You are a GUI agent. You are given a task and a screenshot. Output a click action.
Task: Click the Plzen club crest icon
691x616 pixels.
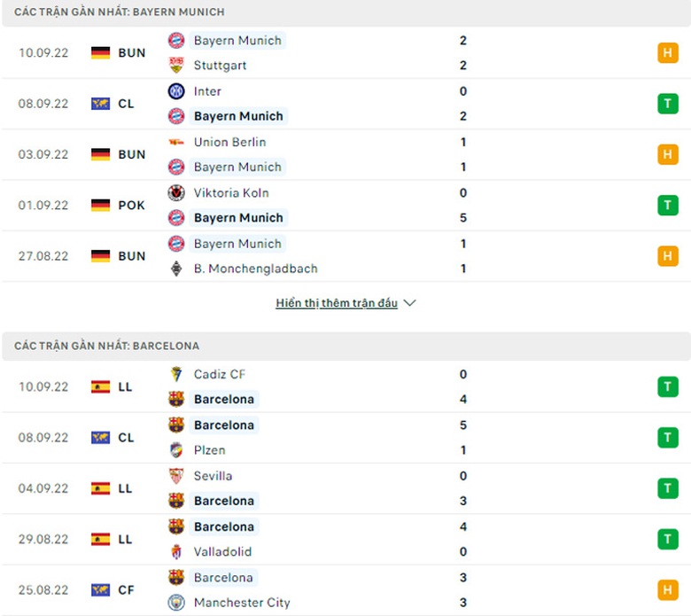[x=176, y=450]
